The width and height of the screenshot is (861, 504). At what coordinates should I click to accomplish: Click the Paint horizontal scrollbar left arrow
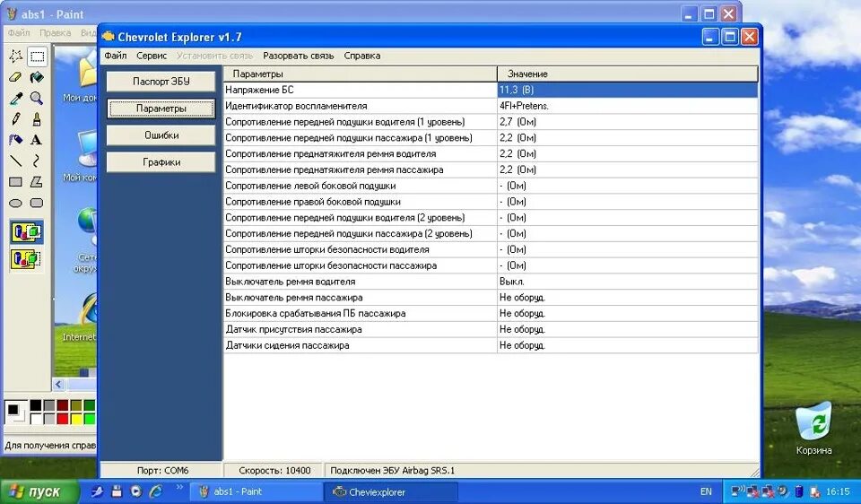click(59, 385)
